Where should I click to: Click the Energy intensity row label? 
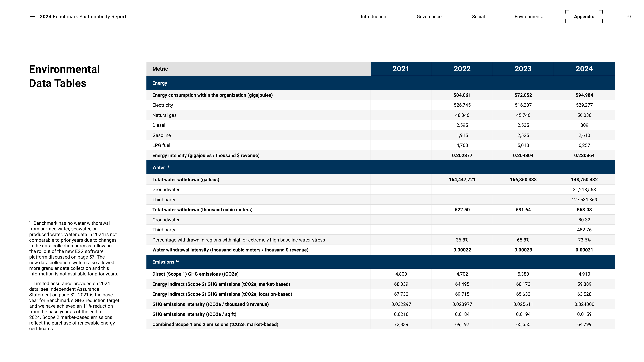tap(206, 155)
